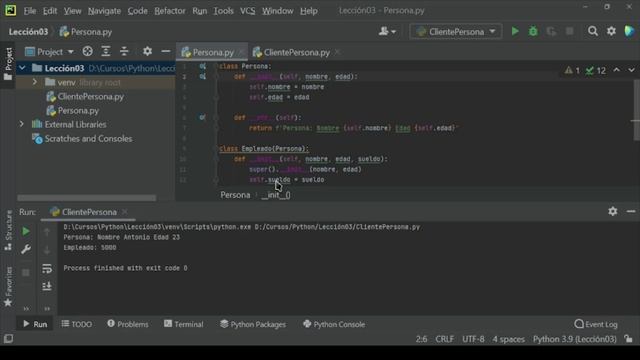The image size is (640, 360).
Task: Open the ClientePersona run configuration dropdown
Action: (456, 31)
